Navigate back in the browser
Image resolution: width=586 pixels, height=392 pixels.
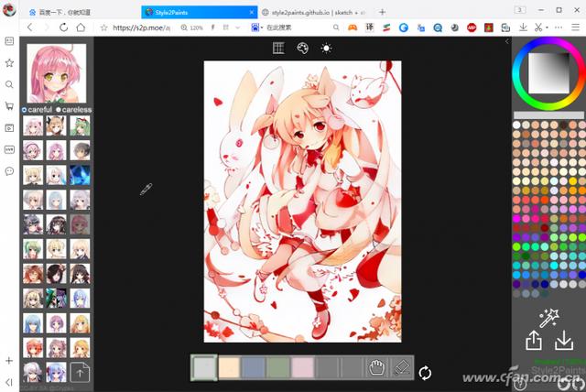coord(30,27)
